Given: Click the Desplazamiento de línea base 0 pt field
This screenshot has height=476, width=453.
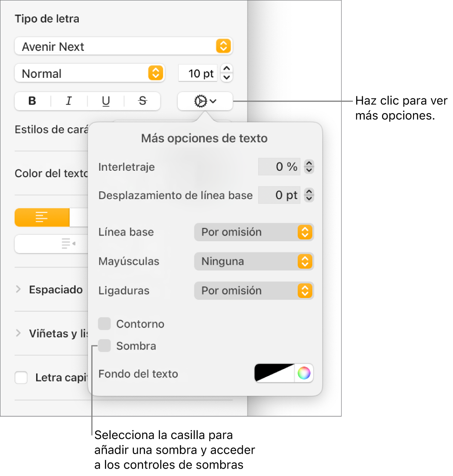Looking at the screenshot, I should click(x=279, y=195).
